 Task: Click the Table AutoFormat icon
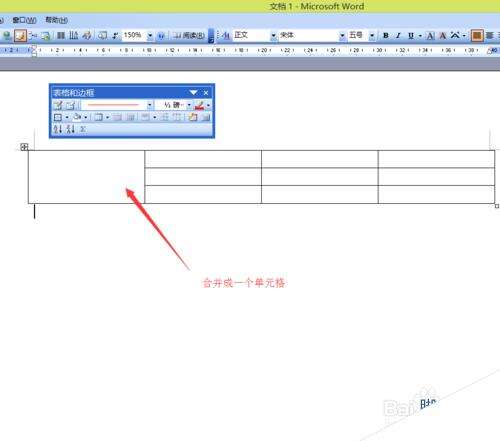coord(193,117)
